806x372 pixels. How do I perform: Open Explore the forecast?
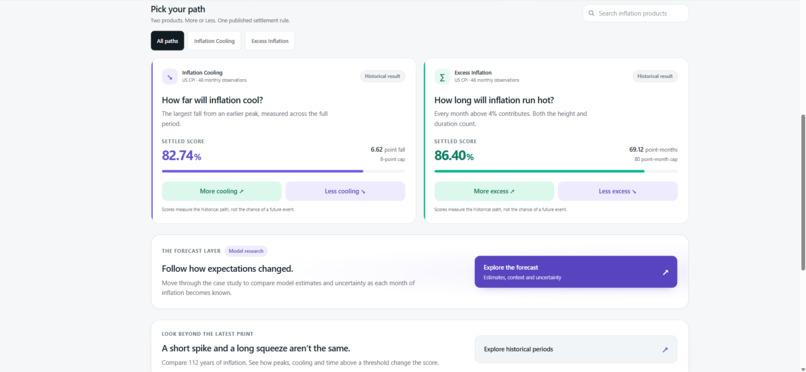tap(576, 272)
